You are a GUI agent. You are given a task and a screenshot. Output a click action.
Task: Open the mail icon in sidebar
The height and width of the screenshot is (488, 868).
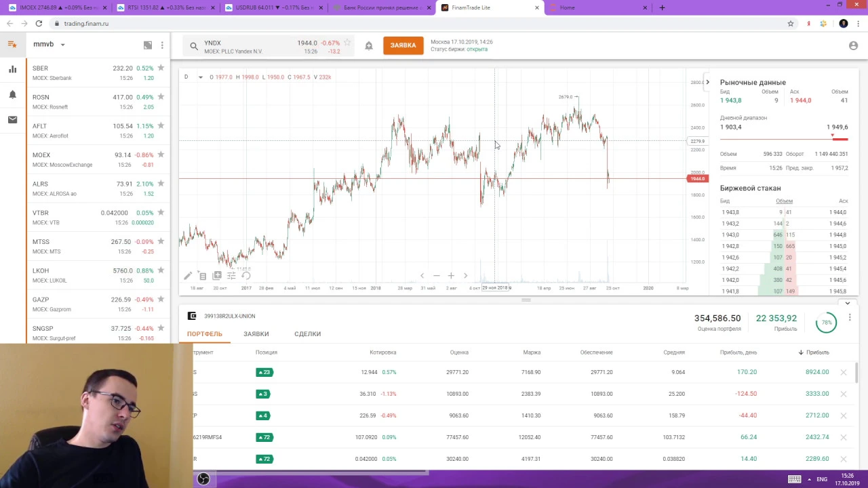pyautogui.click(x=12, y=120)
